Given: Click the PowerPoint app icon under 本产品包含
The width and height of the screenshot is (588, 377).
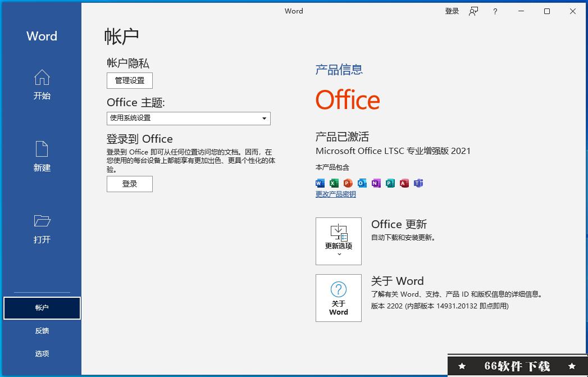Looking at the screenshot, I should 348,183.
